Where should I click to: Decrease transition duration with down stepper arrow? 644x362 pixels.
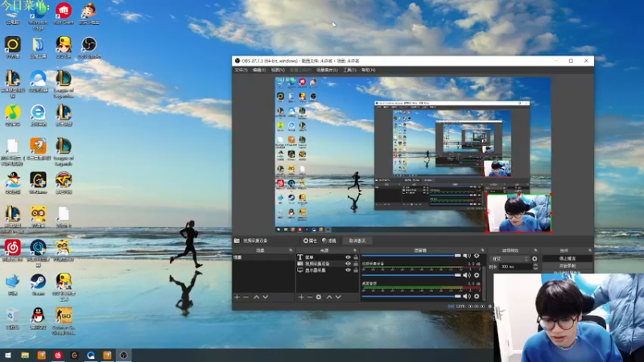[535, 269]
